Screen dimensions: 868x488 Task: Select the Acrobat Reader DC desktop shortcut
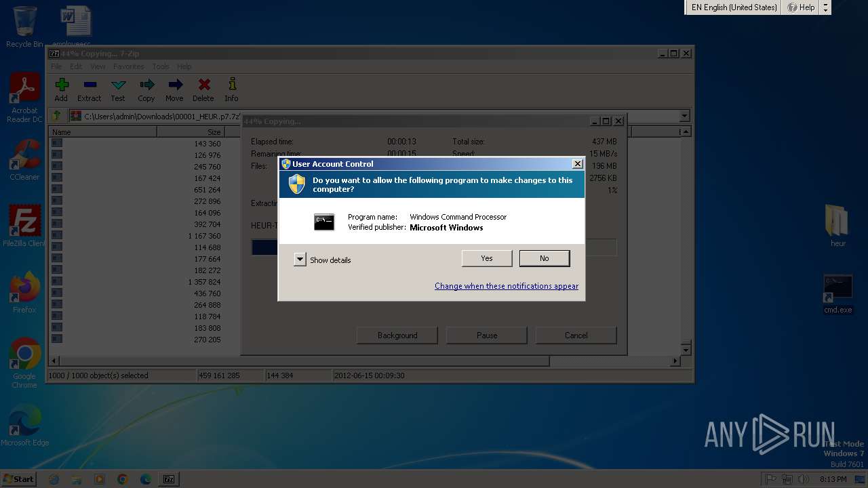(24, 98)
